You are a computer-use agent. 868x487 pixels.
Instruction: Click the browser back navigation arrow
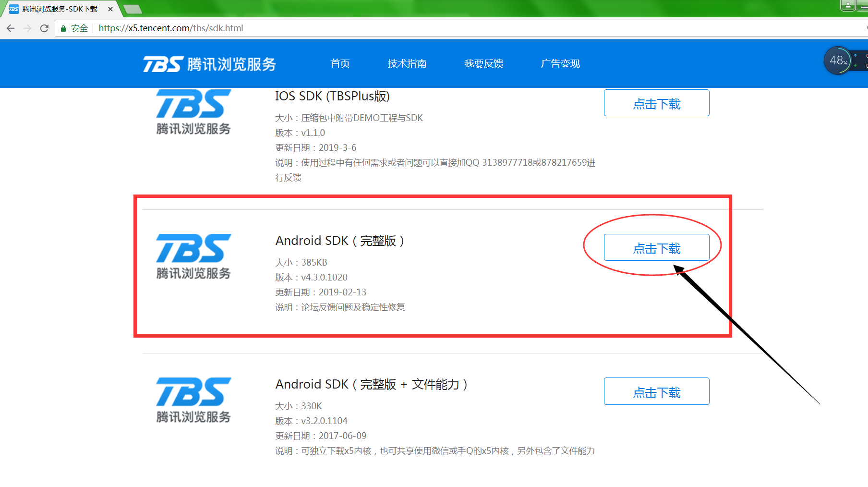pyautogui.click(x=11, y=28)
